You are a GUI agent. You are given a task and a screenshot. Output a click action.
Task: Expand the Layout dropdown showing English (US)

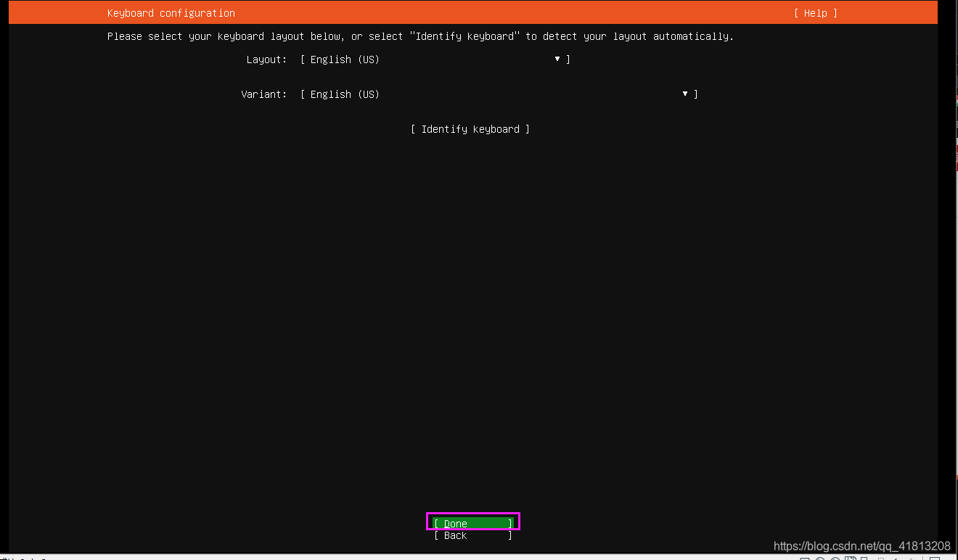click(x=435, y=59)
